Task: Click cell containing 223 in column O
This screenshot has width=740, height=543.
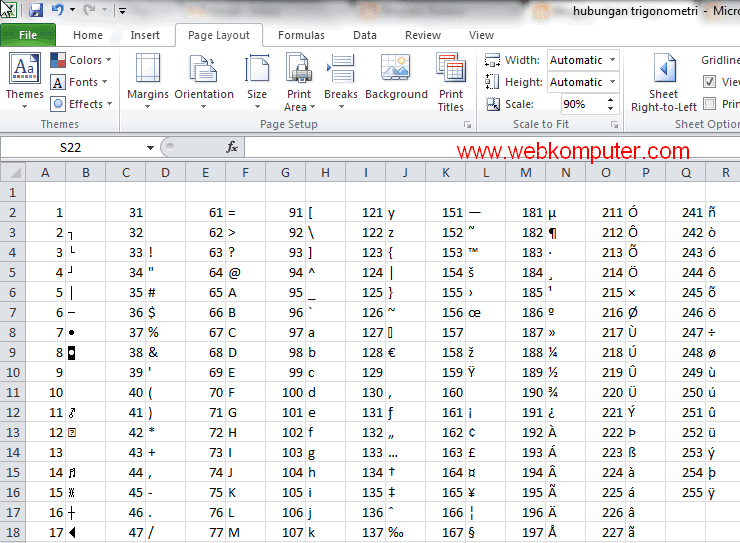Action: click(605, 452)
